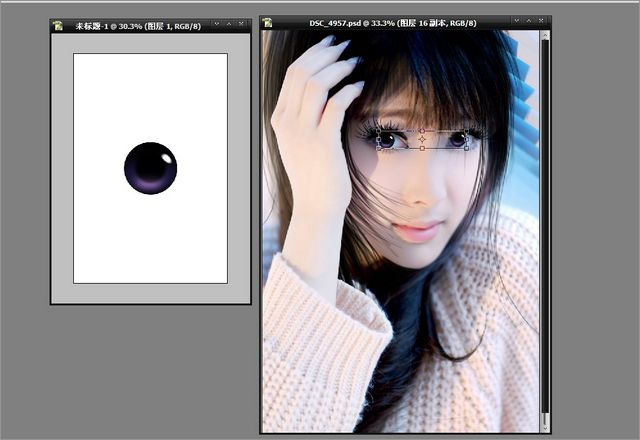Click the scroll-down arrow in DSC_4957.psd window

[x=545, y=428]
